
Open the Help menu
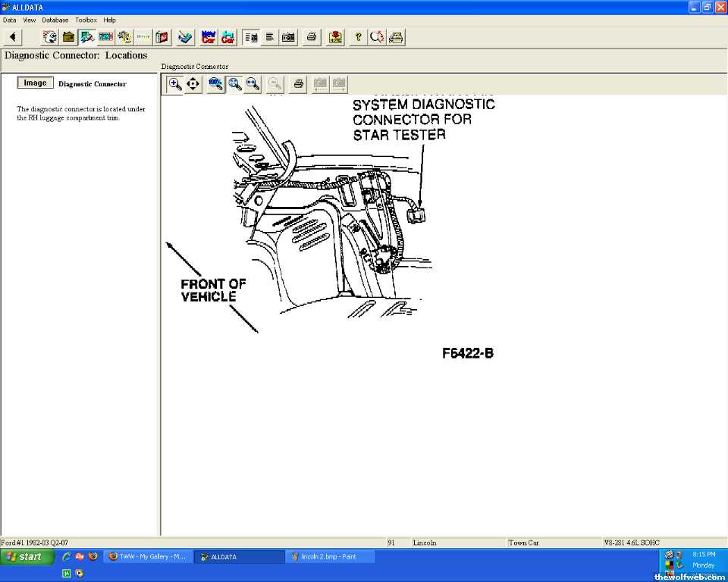pyautogui.click(x=110, y=20)
